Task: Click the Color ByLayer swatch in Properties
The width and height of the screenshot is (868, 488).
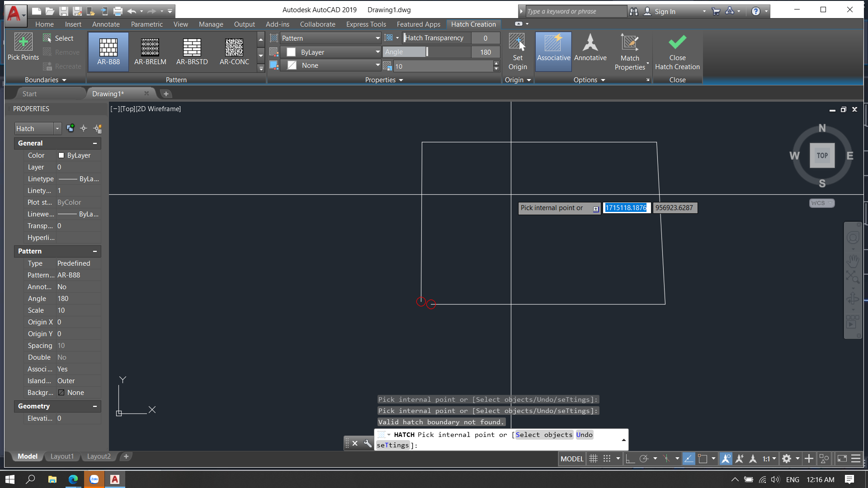Action: point(61,155)
